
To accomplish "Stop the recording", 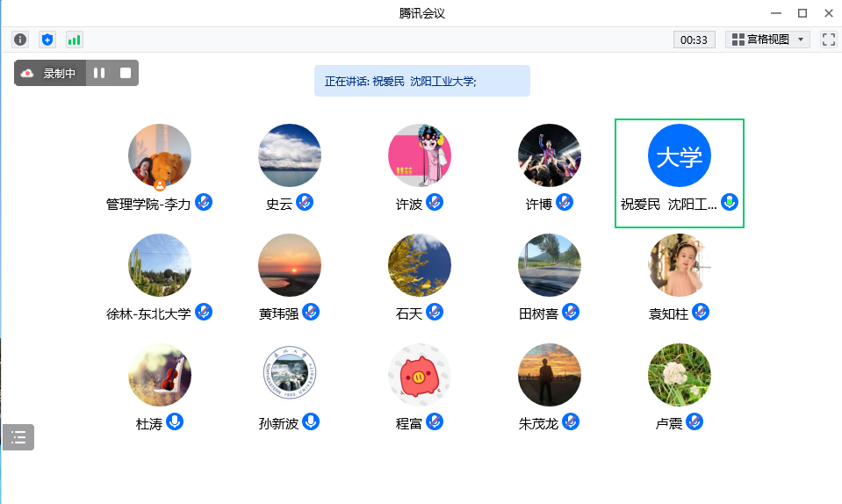I will coord(126,73).
